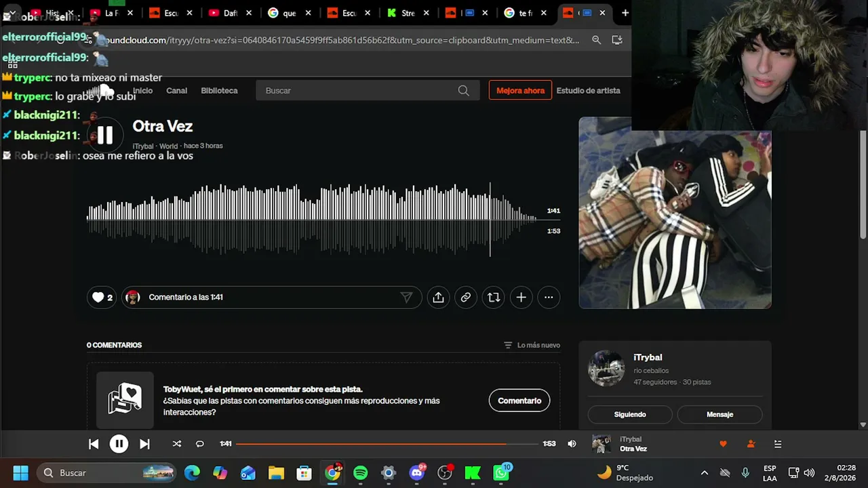Image resolution: width=868 pixels, height=488 pixels.
Task: Toggle the Siguiendo follow button for iTrybal
Action: 630,414
